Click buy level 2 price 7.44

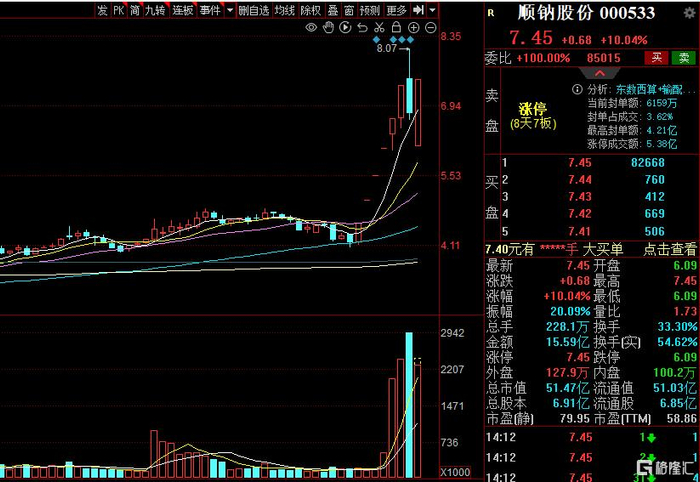(580, 179)
